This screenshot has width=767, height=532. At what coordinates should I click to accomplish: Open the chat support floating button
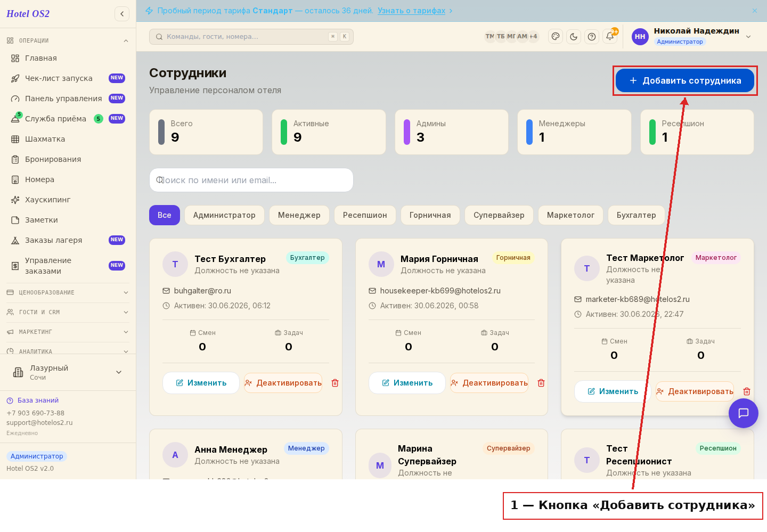tap(744, 413)
